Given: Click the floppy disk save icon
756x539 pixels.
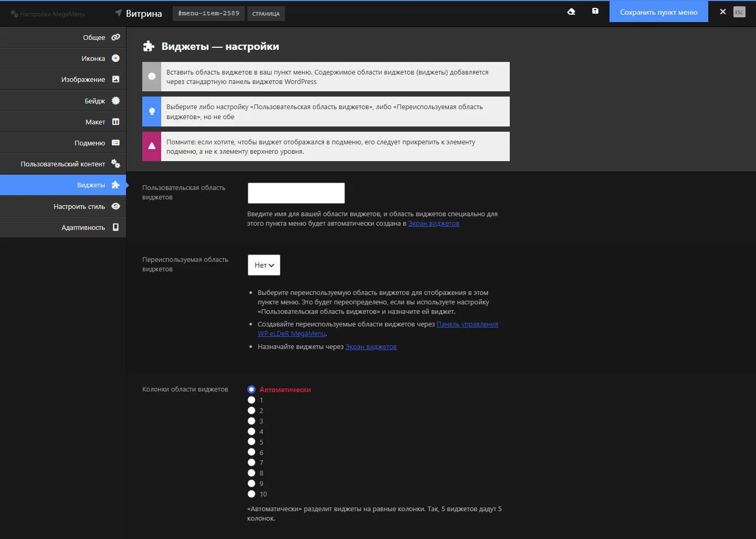Looking at the screenshot, I should click(x=595, y=11).
